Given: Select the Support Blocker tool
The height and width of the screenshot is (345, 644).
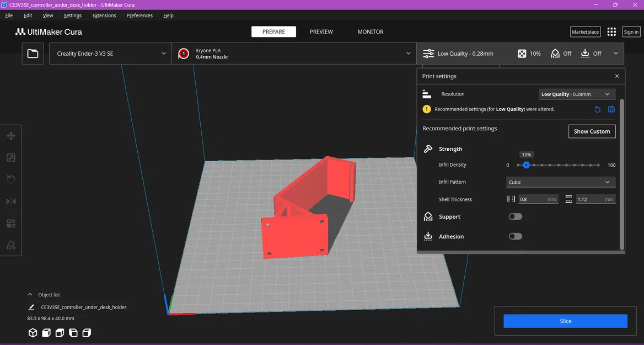Looking at the screenshot, I should pyautogui.click(x=11, y=245).
